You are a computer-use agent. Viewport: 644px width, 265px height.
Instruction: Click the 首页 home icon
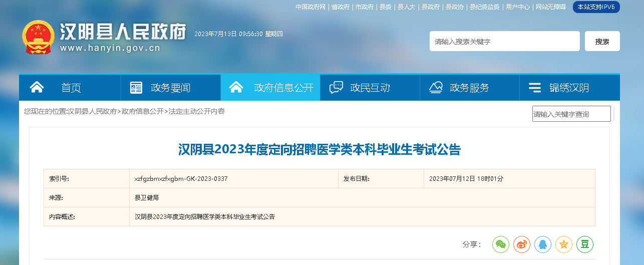coord(37,88)
